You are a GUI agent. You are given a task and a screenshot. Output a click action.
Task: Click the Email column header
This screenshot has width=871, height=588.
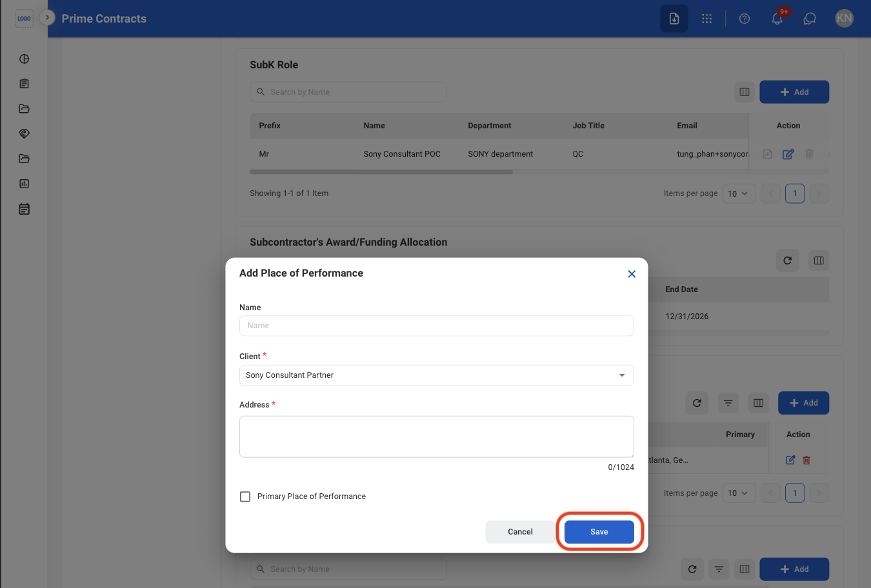pyautogui.click(x=687, y=126)
